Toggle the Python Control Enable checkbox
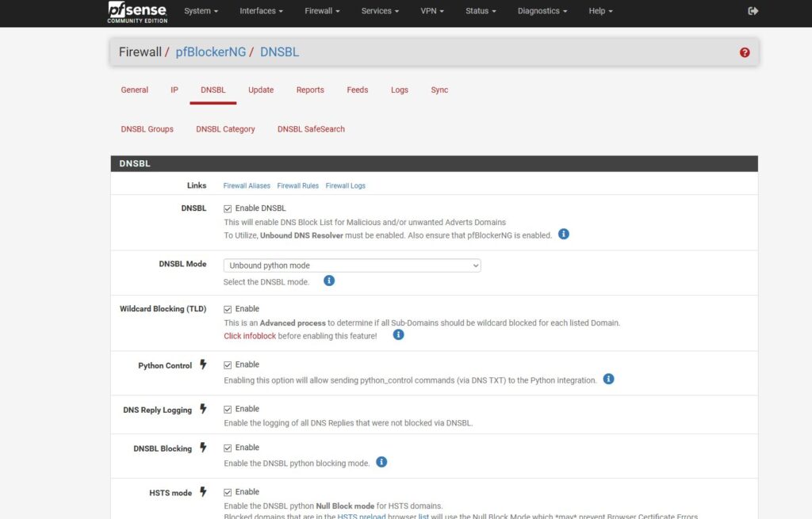 click(x=228, y=364)
